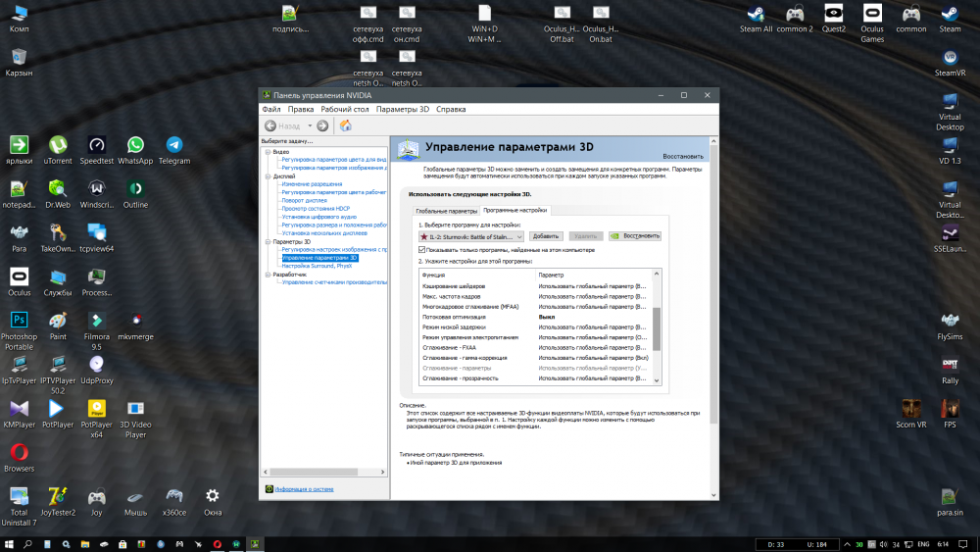This screenshot has height=552, width=980.
Task: Open the 'Рабочий стол' menu
Action: coord(345,109)
